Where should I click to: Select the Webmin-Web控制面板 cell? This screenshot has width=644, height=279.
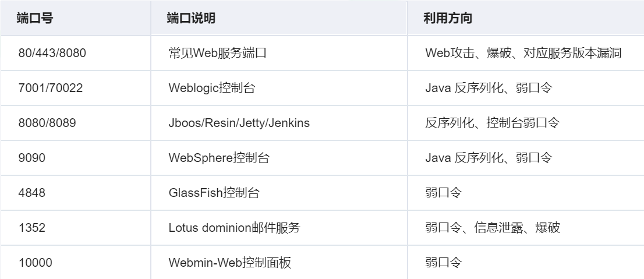pos(279,262)
